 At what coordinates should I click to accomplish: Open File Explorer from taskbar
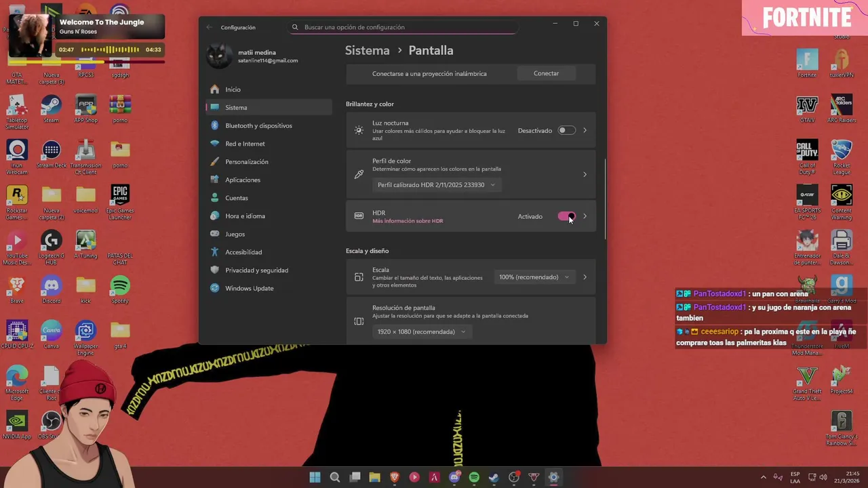374,477
